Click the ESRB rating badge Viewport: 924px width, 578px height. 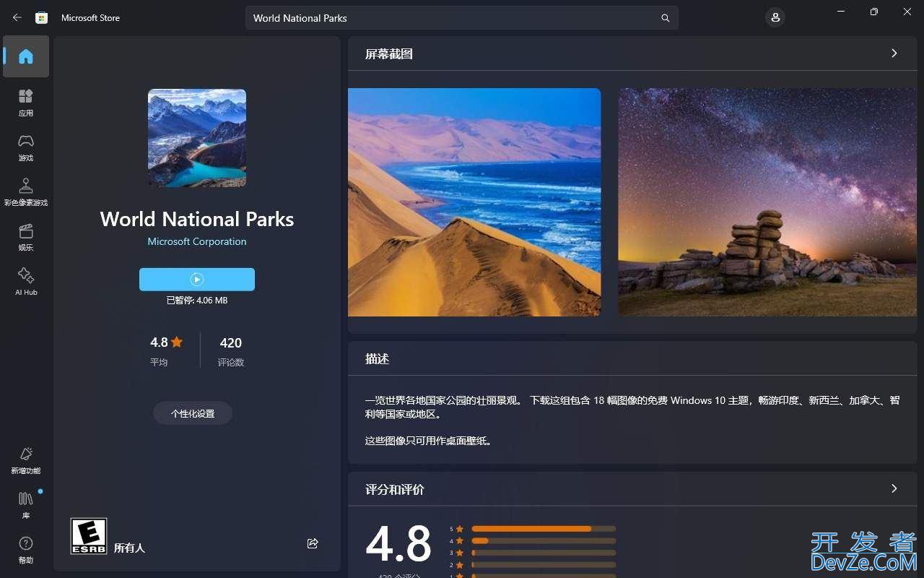coord(89,536)
